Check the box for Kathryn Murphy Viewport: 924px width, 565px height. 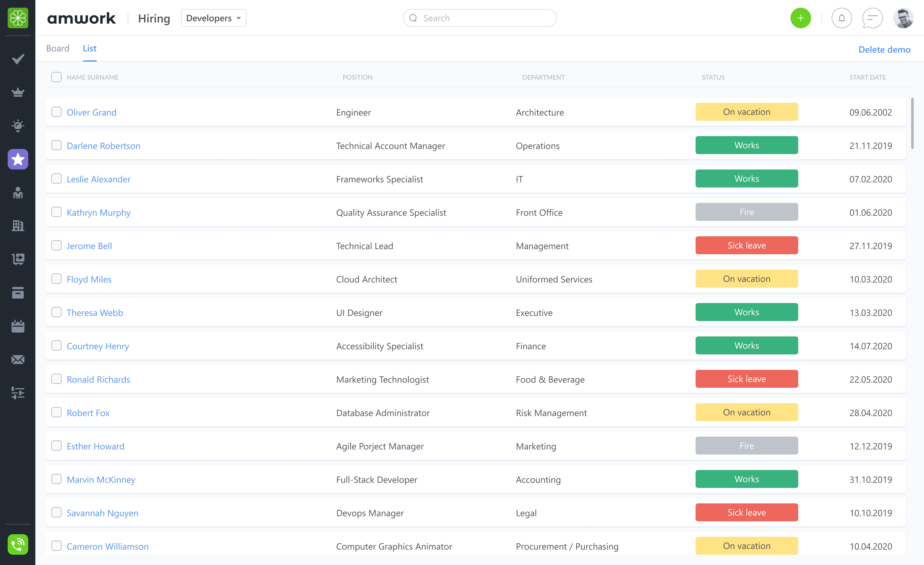click(x=56, y=212)
